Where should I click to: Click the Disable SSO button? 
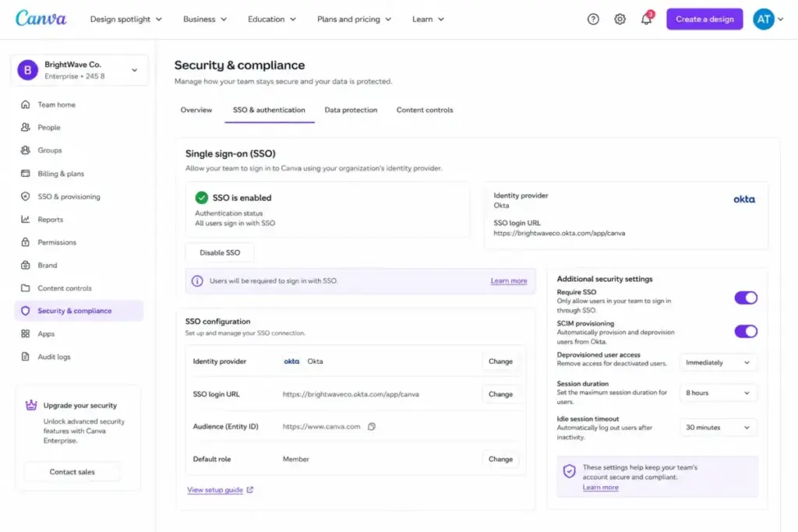point(220,252)
